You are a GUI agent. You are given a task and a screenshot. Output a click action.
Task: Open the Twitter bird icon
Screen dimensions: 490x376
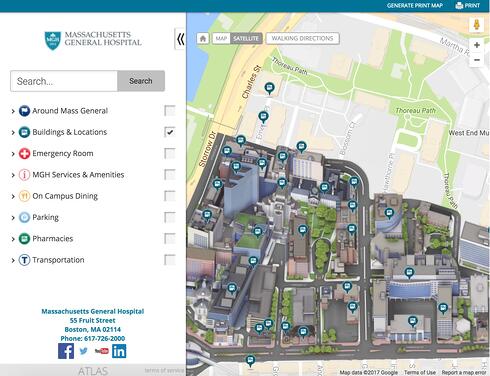[x=84, y=351]
